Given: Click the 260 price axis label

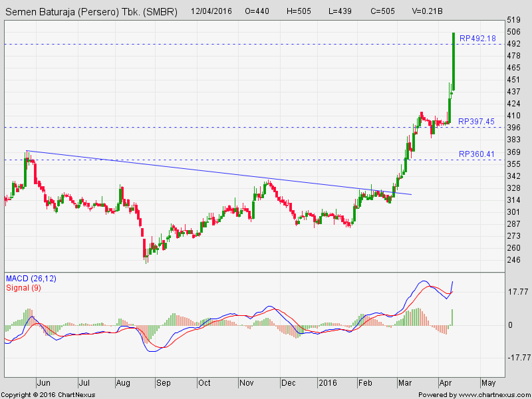Looking at the screenshot, I should point(513,247).
